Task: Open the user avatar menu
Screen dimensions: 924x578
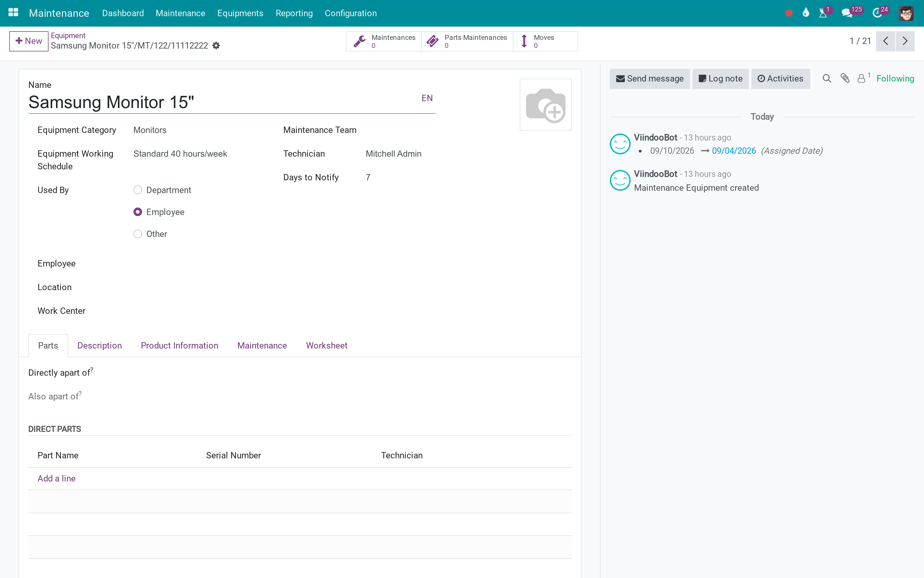Action: coord(906,13)
